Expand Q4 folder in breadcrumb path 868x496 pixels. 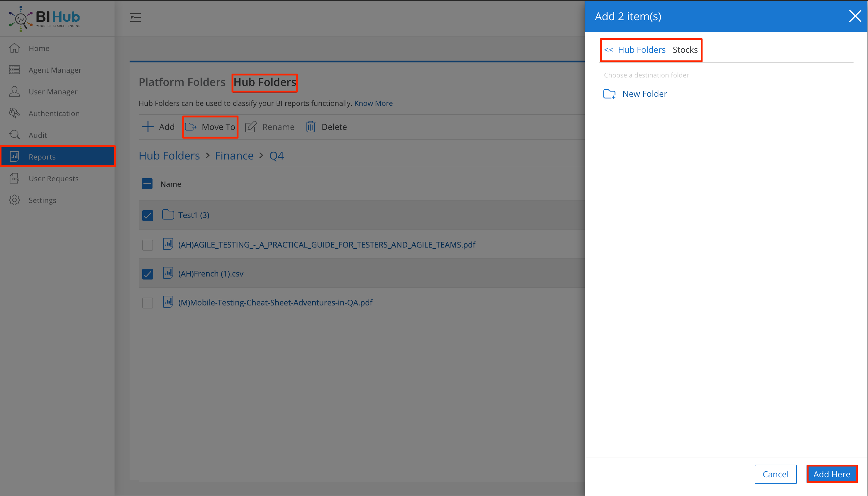(277, 155)
